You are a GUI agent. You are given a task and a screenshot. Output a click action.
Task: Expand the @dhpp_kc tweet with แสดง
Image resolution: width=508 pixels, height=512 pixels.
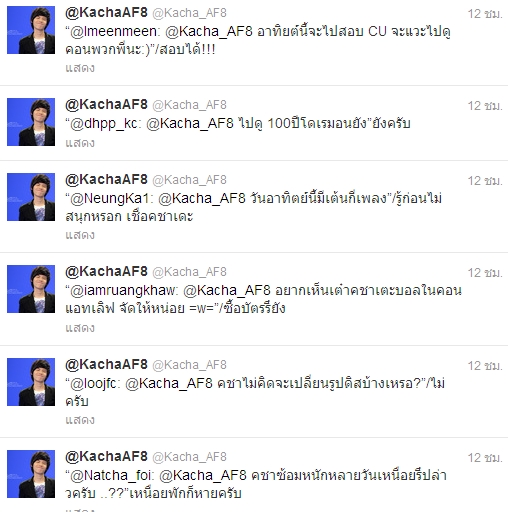[x=80, y=143]
